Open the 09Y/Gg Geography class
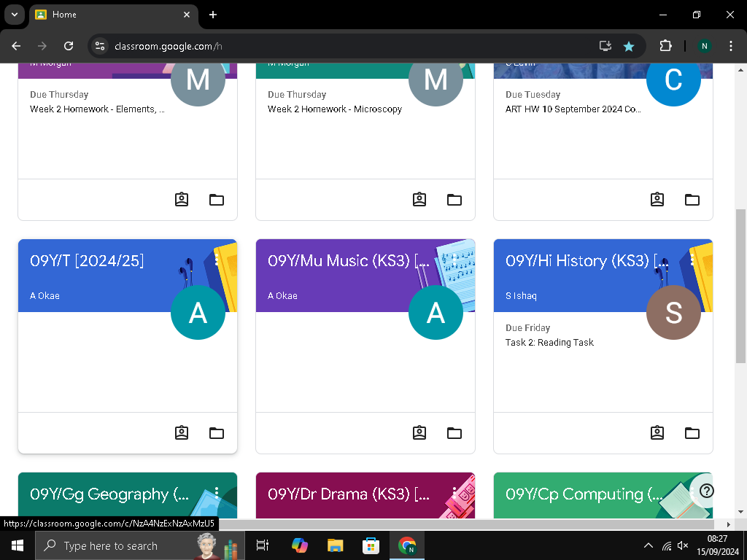The image size is (747, 560). tap(109, 494)
